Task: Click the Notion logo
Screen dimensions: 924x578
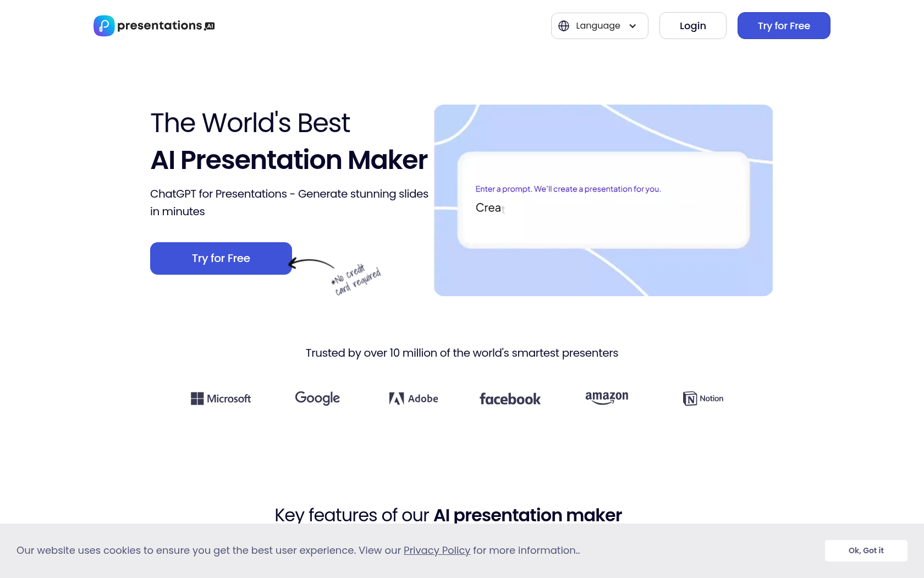Action: coord(703,399)
